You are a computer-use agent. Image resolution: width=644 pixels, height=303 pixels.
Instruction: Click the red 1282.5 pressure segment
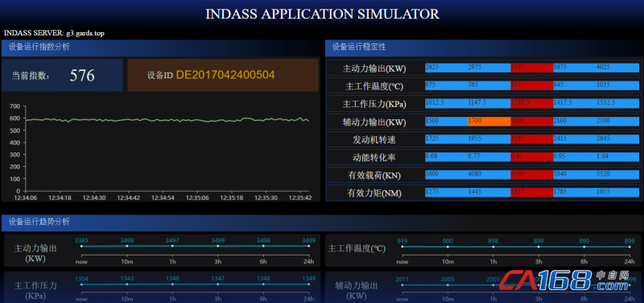coord(532,103)
